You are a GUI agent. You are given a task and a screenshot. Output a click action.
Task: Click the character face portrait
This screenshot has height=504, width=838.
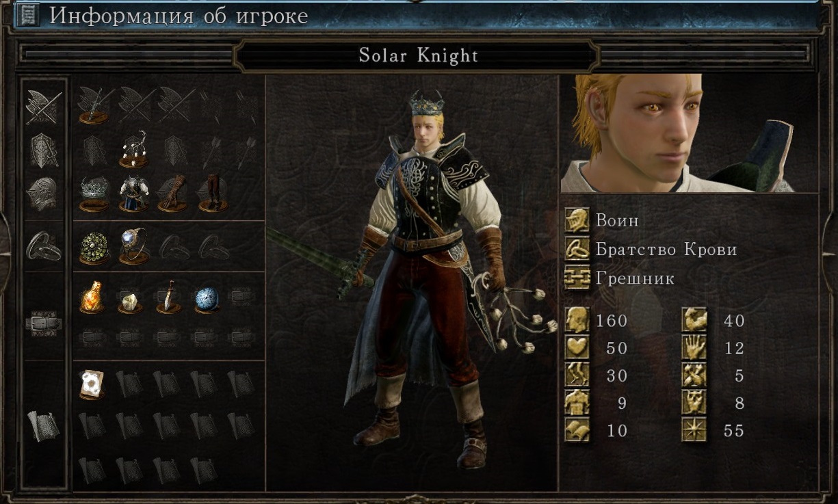click(689, 133)
